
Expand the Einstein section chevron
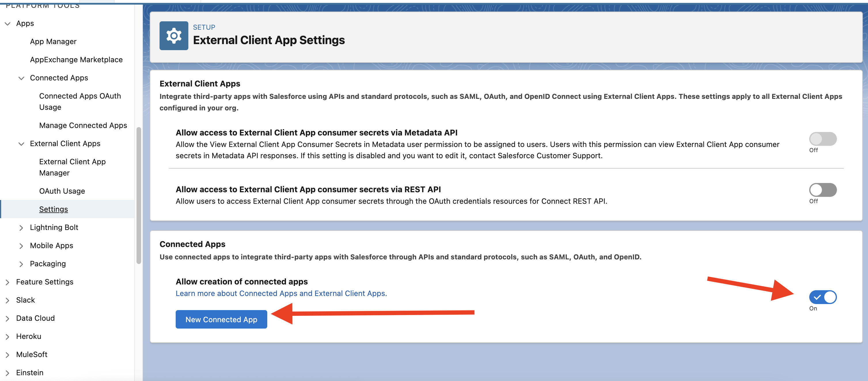click(7, 373)
